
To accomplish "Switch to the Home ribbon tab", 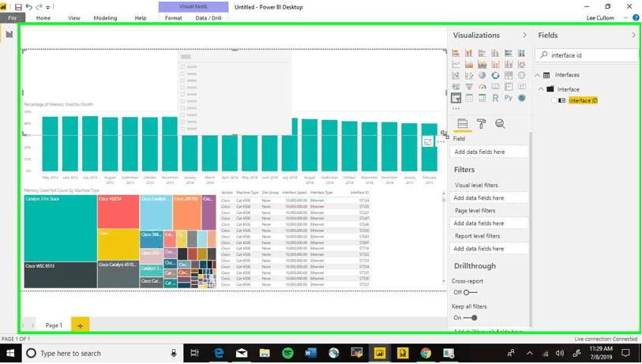I will point(43,18).
